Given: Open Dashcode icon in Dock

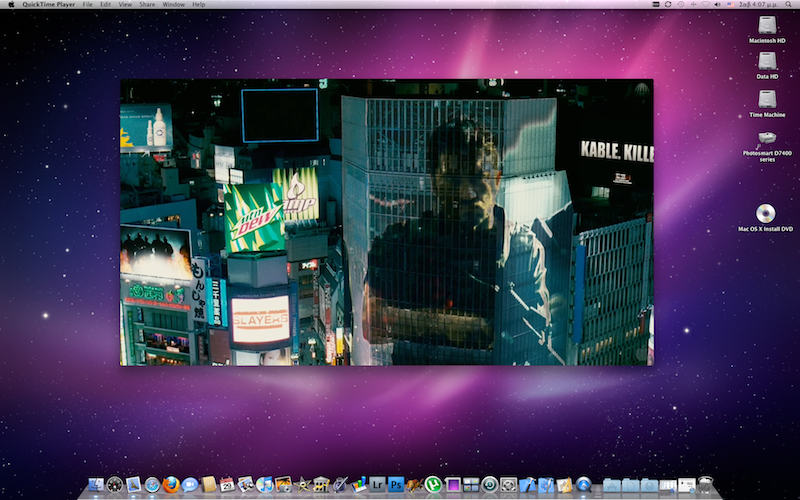Looking at the screenshot, I should tap(546, 485).
